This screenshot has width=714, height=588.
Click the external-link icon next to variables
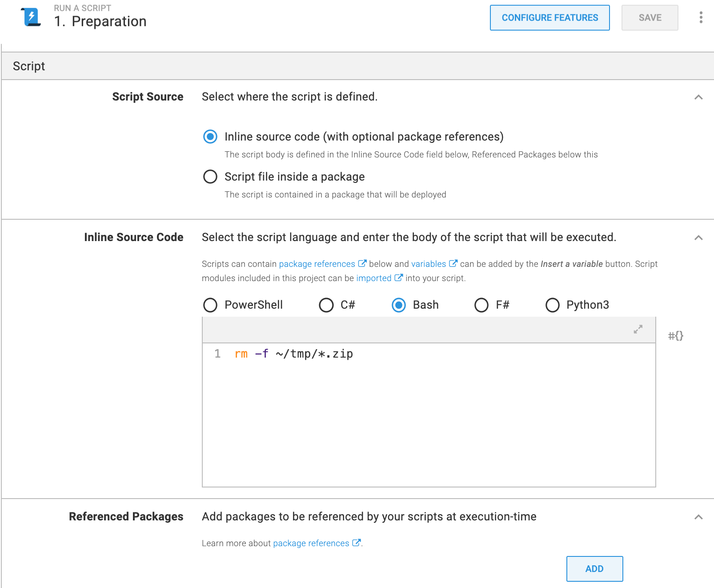click(x=453, y=263)
